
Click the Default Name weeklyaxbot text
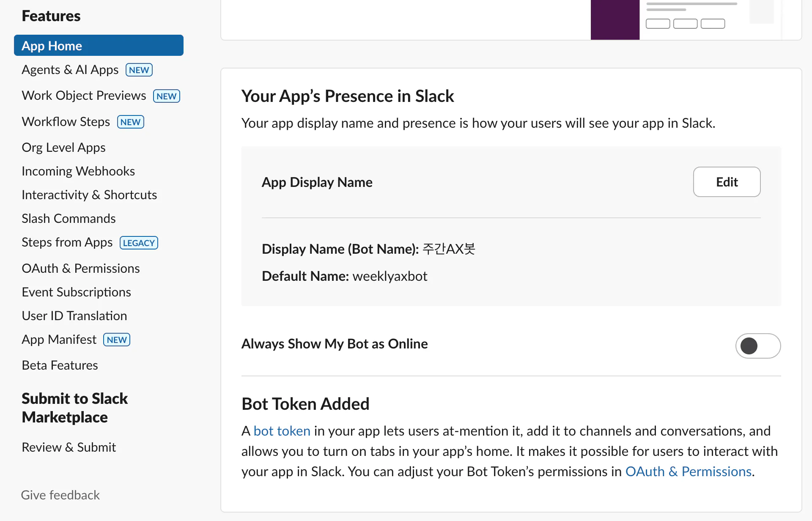[344, 276]
